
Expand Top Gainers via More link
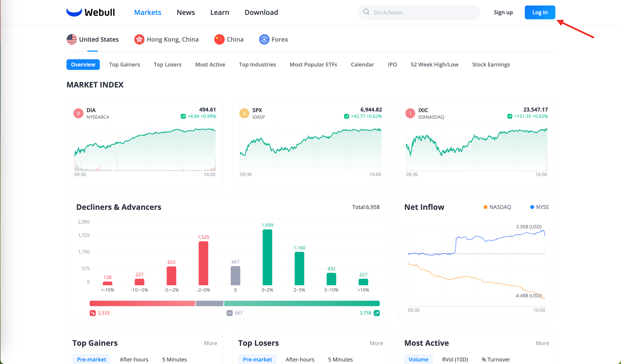click(210, 343)
